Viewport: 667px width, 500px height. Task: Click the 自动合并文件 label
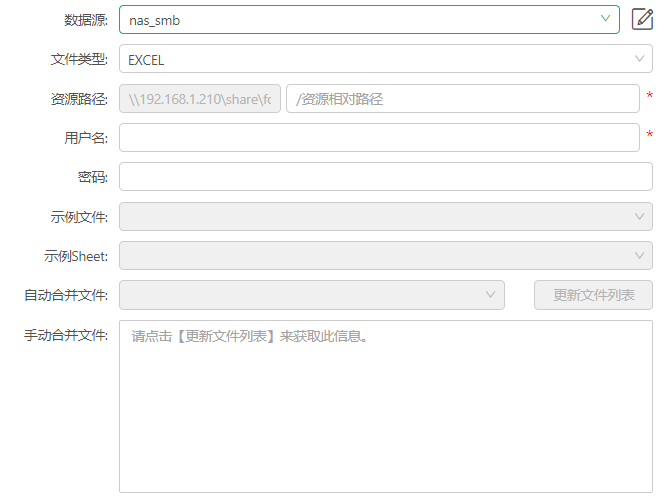pos(66,295)
